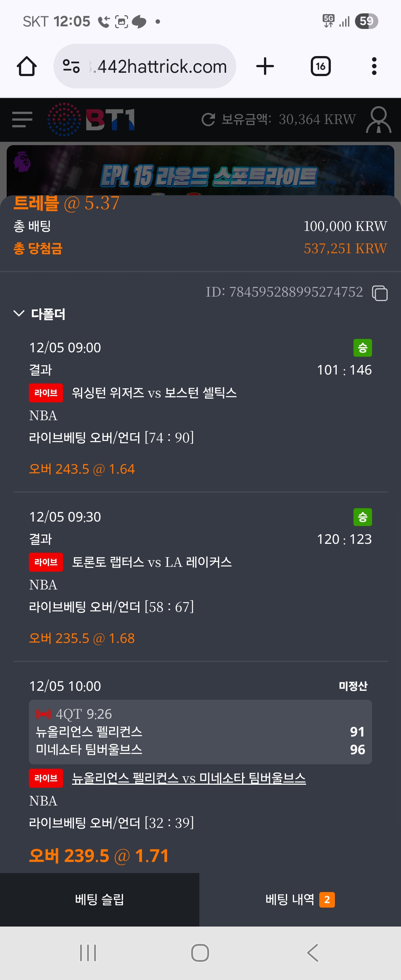
Task: Collapse the 다폴더 section chevron
Action: 19,313
